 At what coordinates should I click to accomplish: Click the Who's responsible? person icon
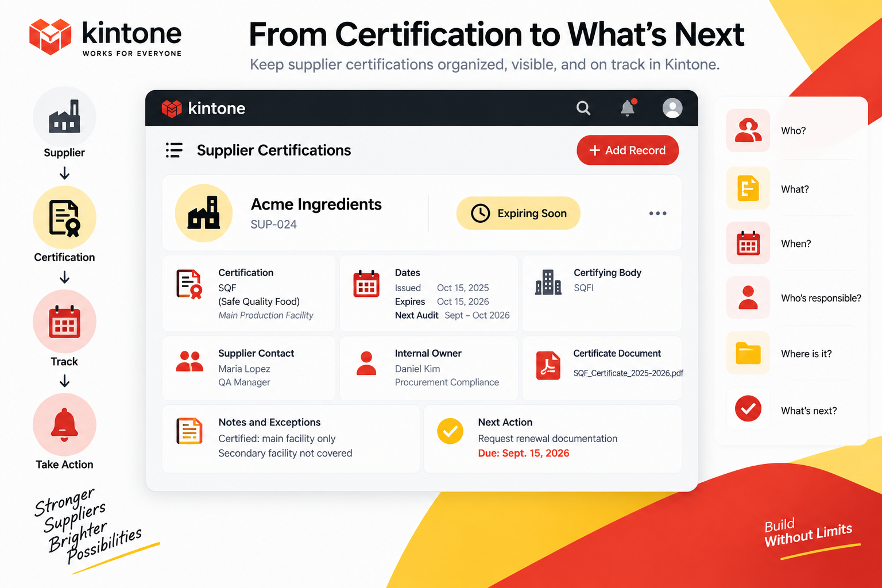point(748,297)
